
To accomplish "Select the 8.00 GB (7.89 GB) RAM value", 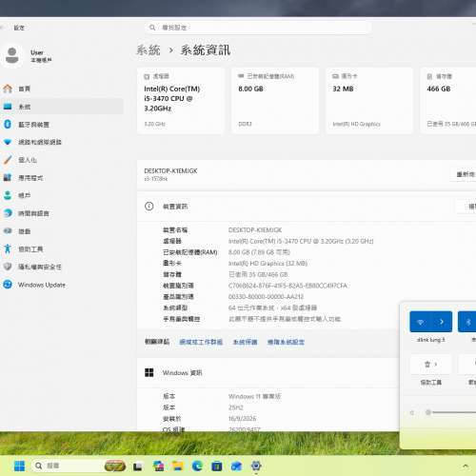I will click(x=259, y=252).
